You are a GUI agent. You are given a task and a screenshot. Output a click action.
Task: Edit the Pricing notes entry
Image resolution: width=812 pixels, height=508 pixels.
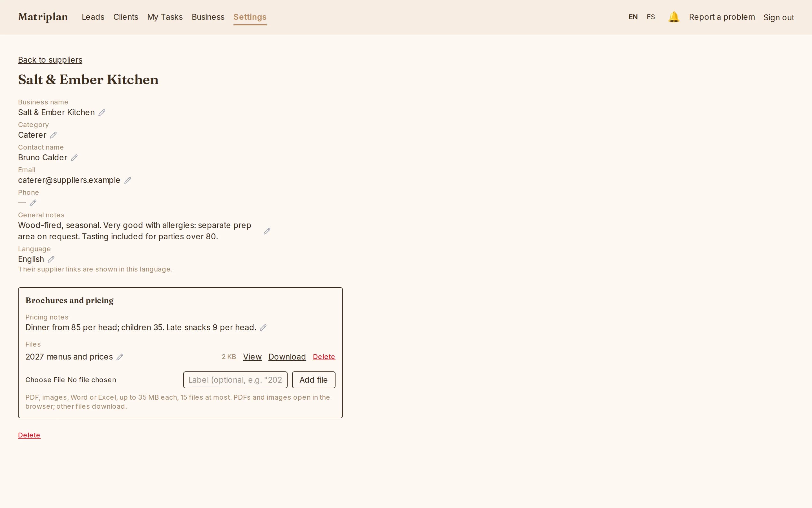[x=263, y=328]
